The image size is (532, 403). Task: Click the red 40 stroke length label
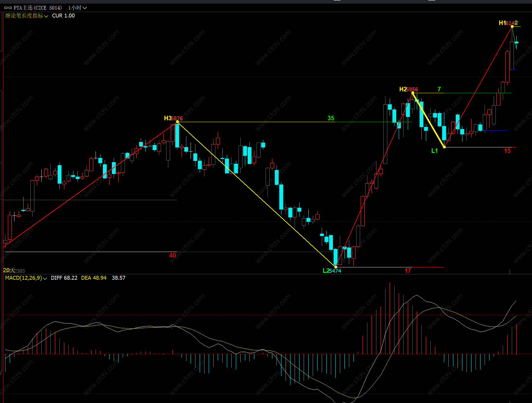click(x=173, y=255)
